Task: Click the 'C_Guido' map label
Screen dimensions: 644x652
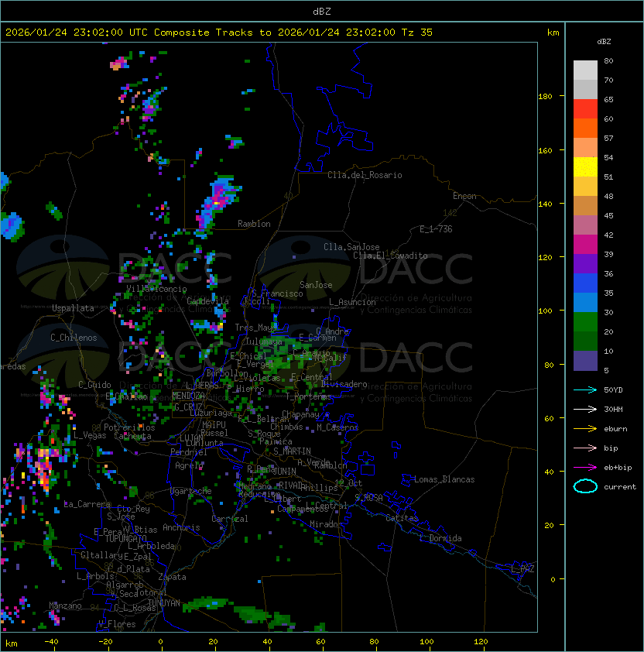Action: 94,385
